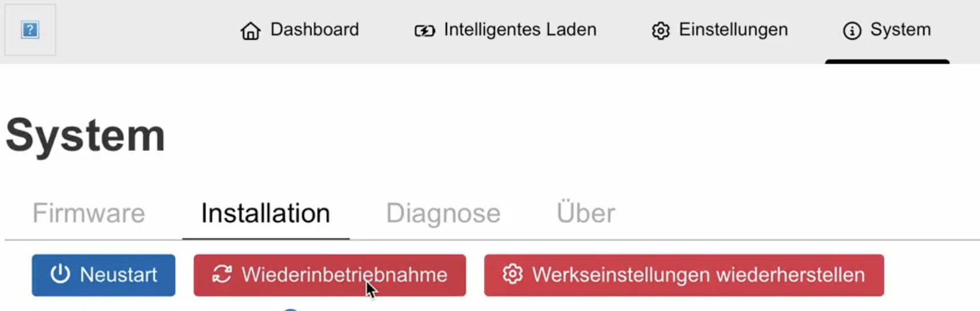Click the gear icon on the Werkseinstellungen button

pyautogui.click(x=512, y=274)
